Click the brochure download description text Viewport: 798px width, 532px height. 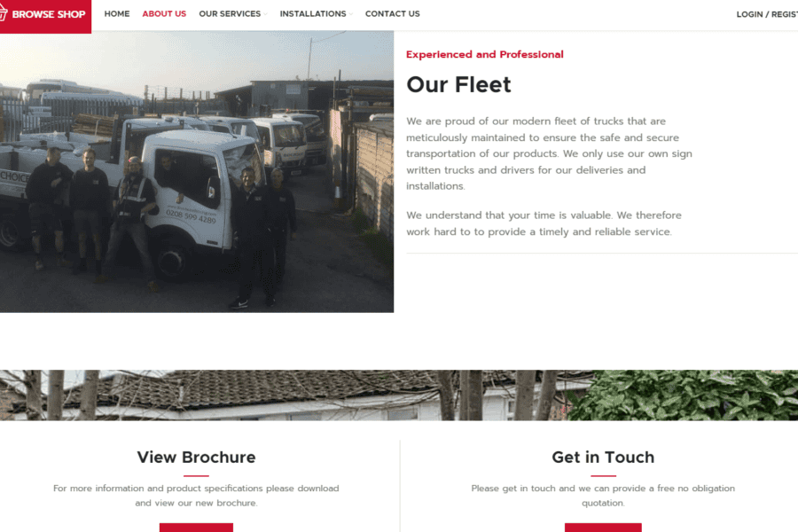tap(196, 496)
